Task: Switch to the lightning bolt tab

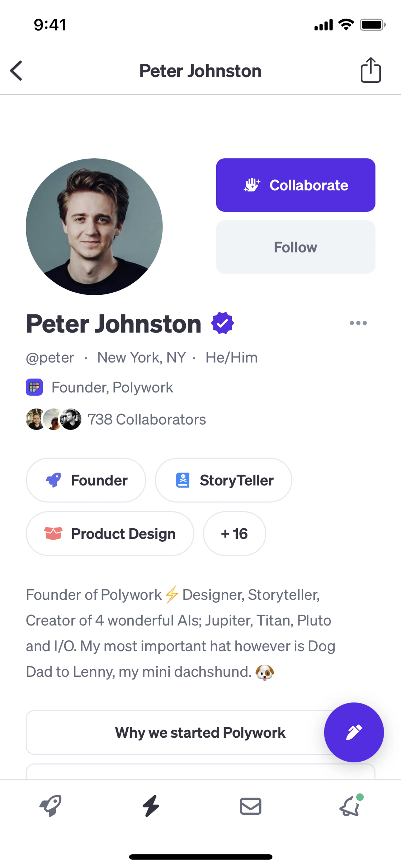Action: [151, 806]
